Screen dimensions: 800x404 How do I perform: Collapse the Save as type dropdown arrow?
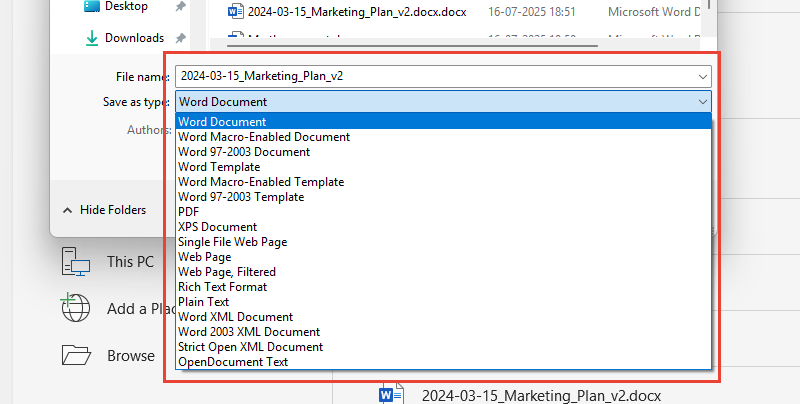tap(703, 102)
